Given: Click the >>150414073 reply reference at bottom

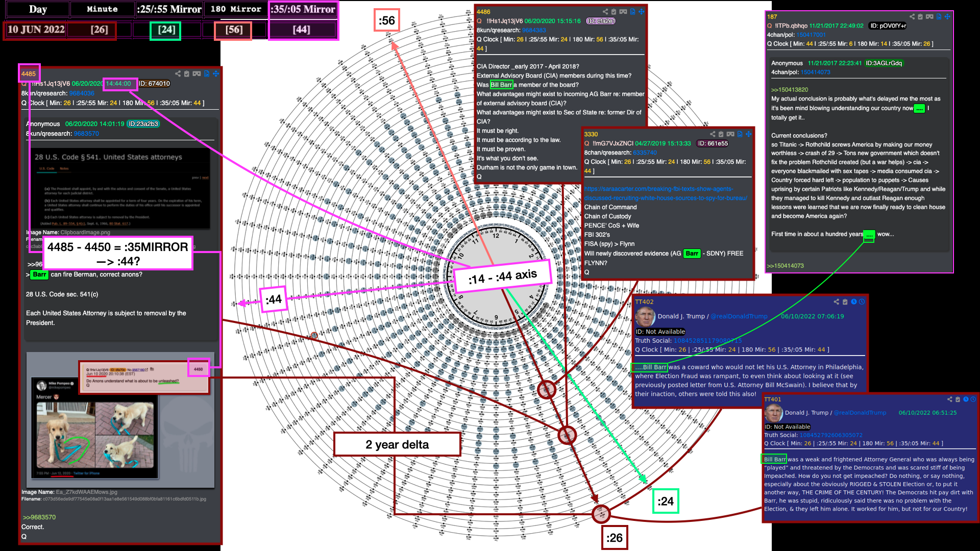Looking at the screenshot, I should pos(785,266).
